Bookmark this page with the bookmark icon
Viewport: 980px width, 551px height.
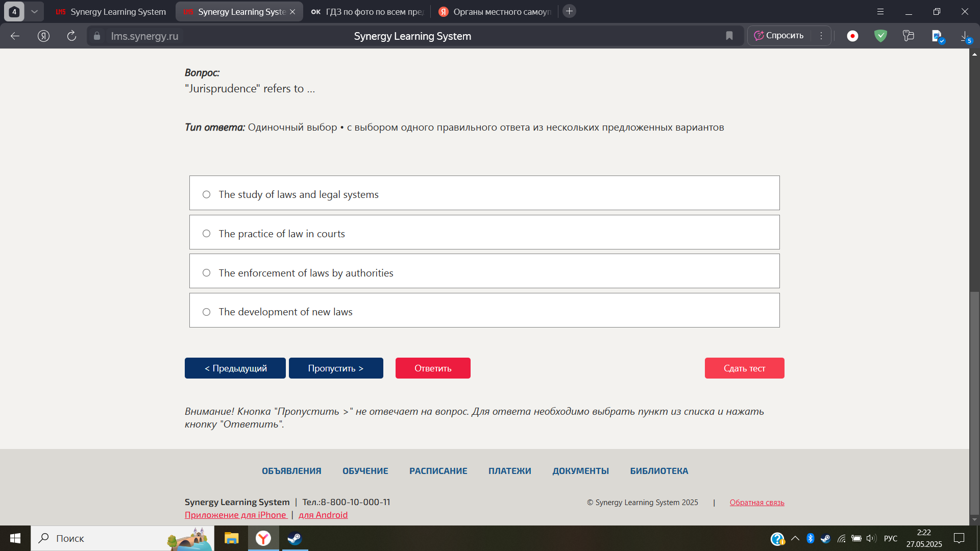coord(729,36)
